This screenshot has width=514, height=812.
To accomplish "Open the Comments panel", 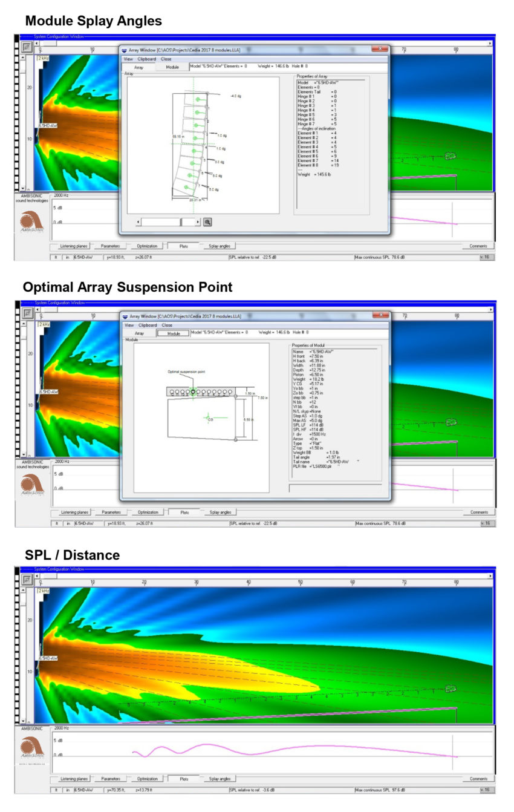I will (478, 246).
